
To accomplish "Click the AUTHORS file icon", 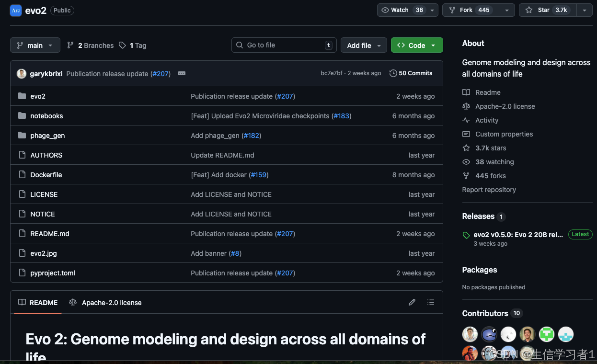I will pyautogui.click(x=22, y=155).
